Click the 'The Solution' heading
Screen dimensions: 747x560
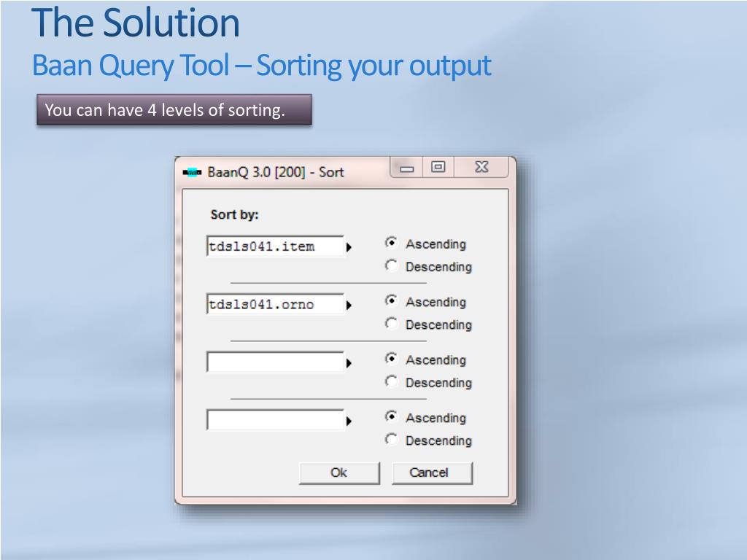pos(136,23)
